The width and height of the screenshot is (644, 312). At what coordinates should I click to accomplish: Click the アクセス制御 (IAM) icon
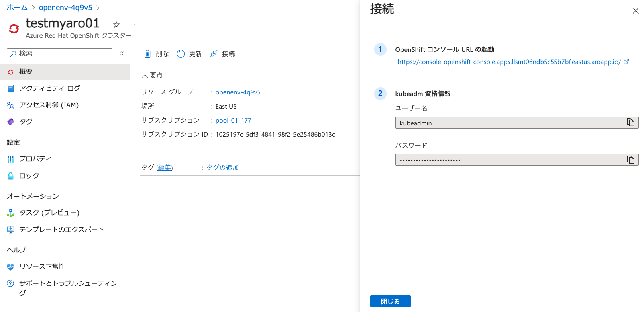tap(11, 105)
